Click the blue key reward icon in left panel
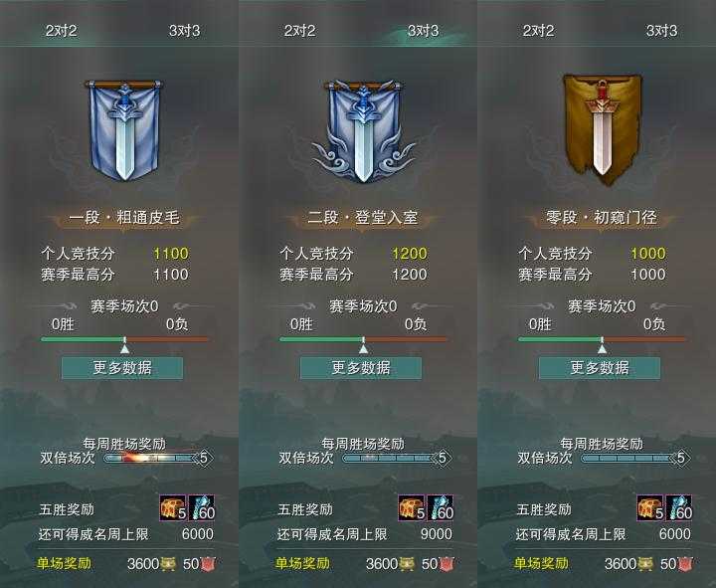Image resolution: width=716 pixels, height=588 pixels. coord(201,507)
